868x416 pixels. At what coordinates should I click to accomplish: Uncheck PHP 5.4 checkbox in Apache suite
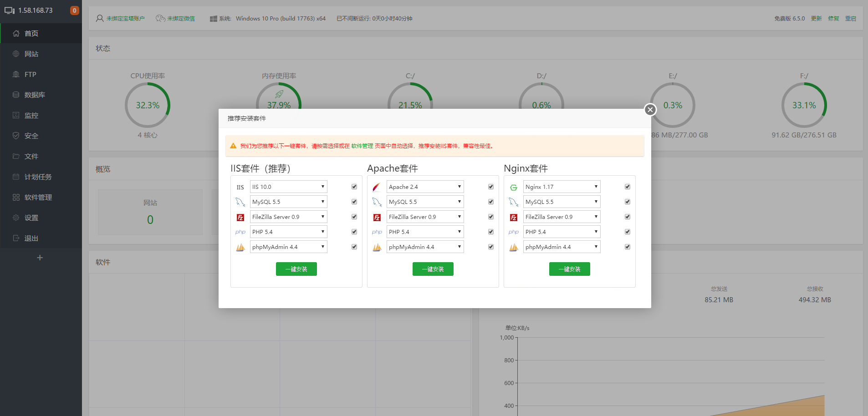pos(491,232)
